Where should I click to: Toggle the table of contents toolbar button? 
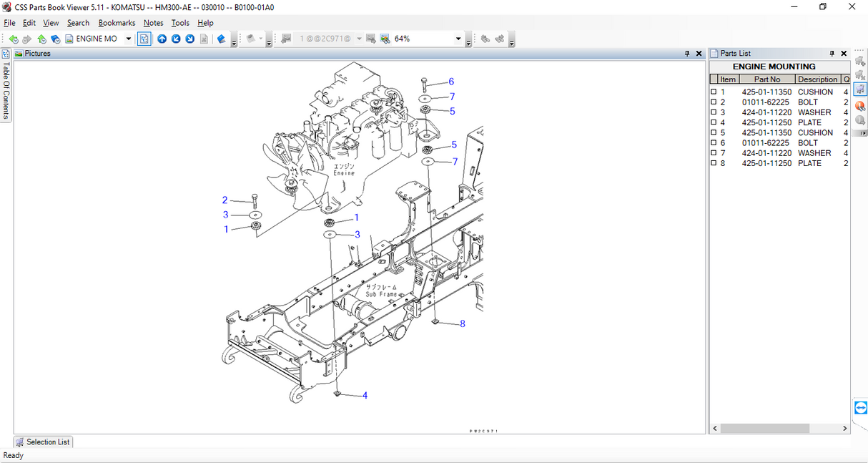[x=144, y=39]
